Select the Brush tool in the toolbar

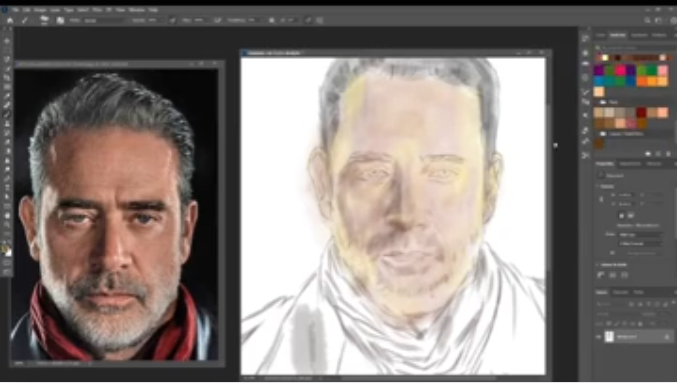pyautogui.click(x=6, y=114)
